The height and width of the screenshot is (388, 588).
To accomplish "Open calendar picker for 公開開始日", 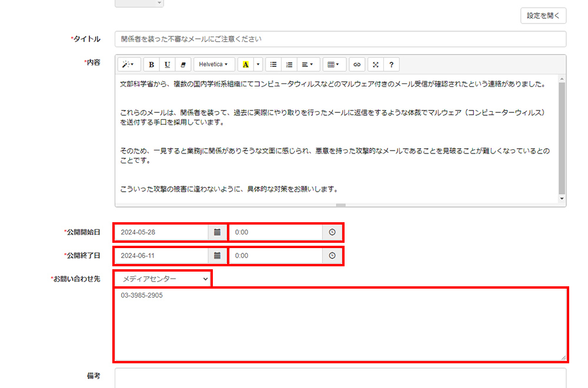I will pos(217,232).
